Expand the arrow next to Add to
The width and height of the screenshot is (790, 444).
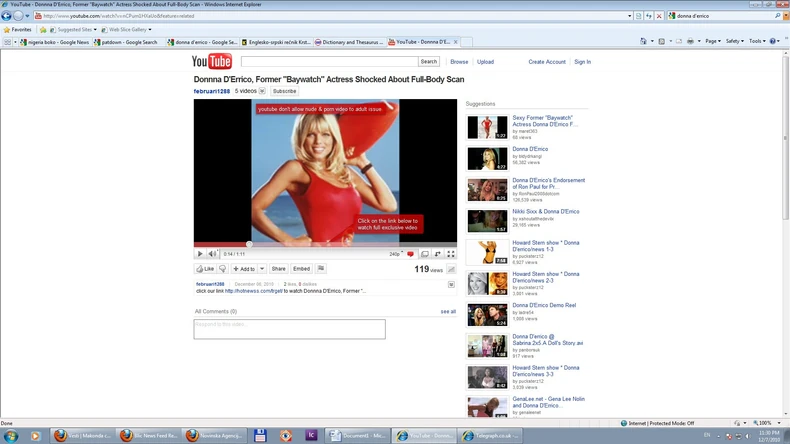coord(260,269)
